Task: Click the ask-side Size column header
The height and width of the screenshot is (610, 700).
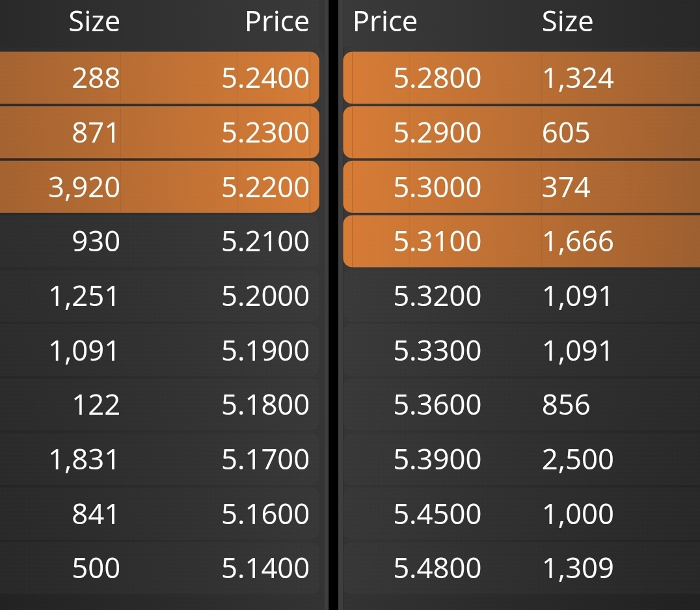Action: point(567,21)
